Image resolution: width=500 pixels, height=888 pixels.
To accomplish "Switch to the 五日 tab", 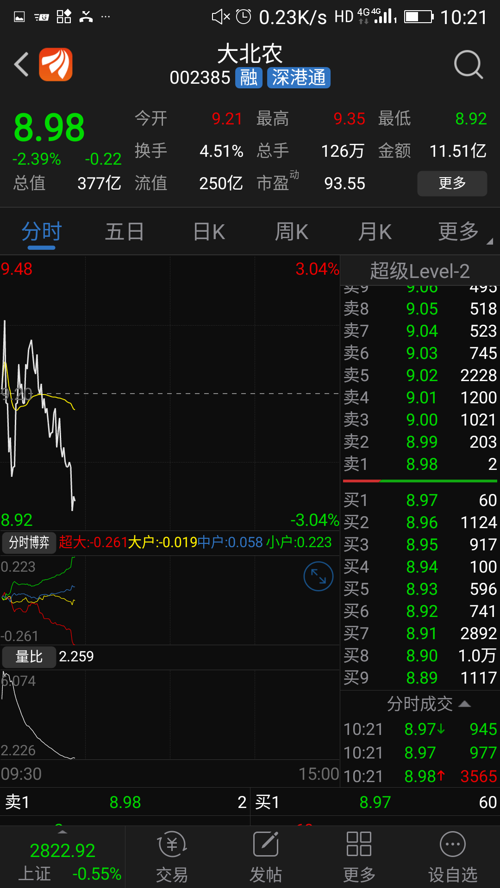I will (125, 232).
